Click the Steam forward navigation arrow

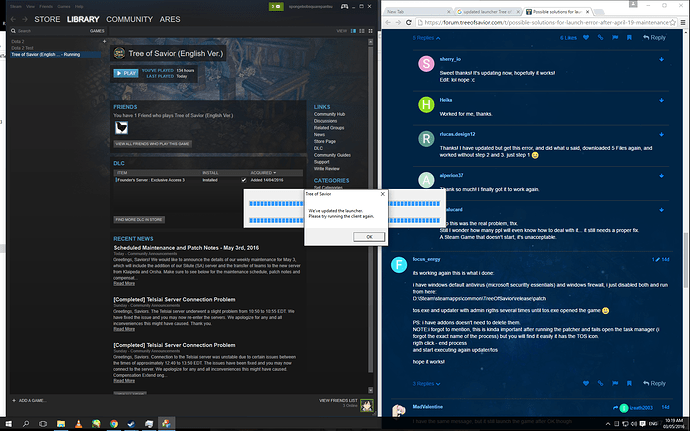click(x=24, y=17)
